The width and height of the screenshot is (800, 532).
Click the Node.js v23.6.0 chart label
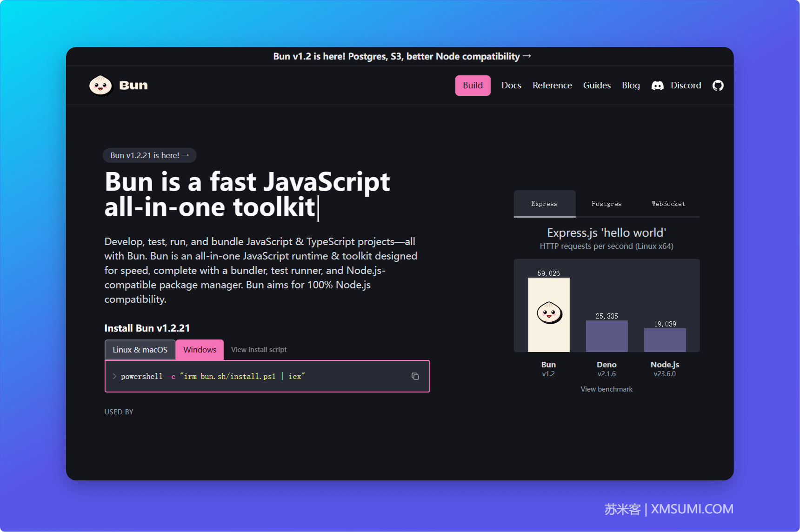pyautogui.click(x=665, y=369)
